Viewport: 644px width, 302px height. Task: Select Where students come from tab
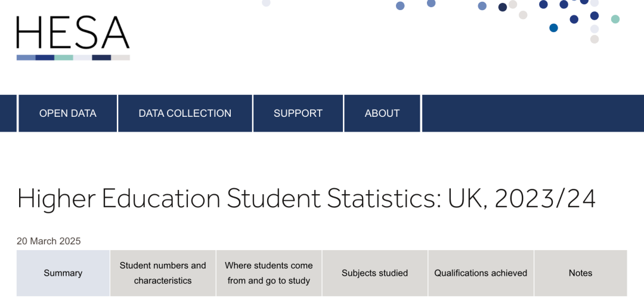269,273
